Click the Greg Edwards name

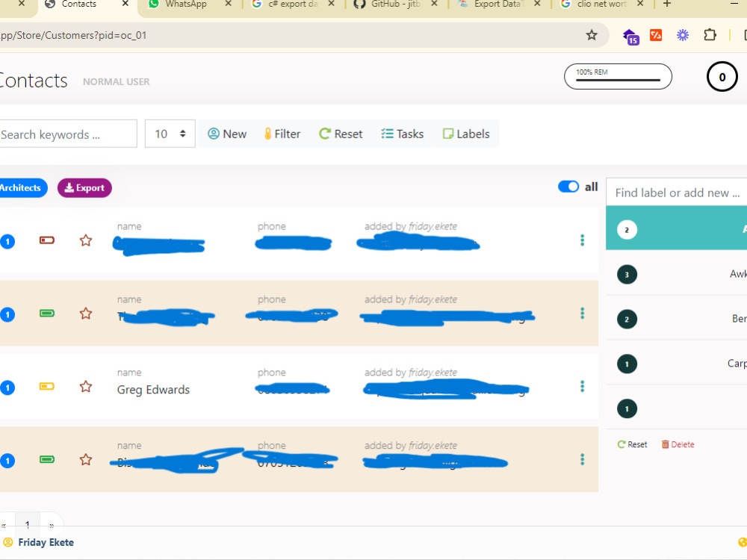[153, 390]
